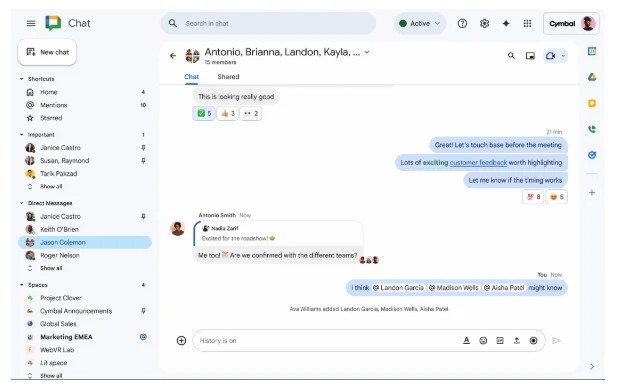The height and width of the screenshot is (392, 626).
Task: Open the help question mark icon
Action: [x=462, y=24]
